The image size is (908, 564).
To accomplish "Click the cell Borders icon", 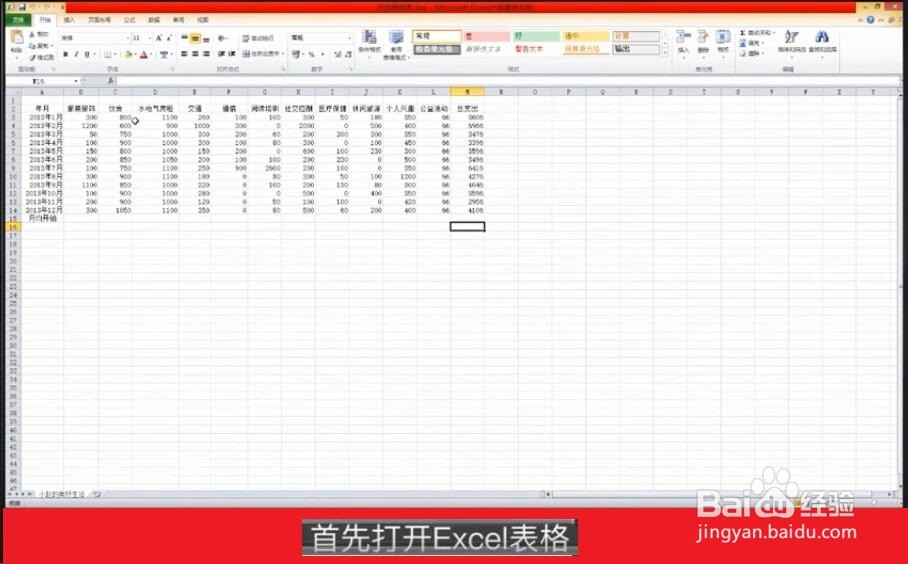I will tap(107, 54).
